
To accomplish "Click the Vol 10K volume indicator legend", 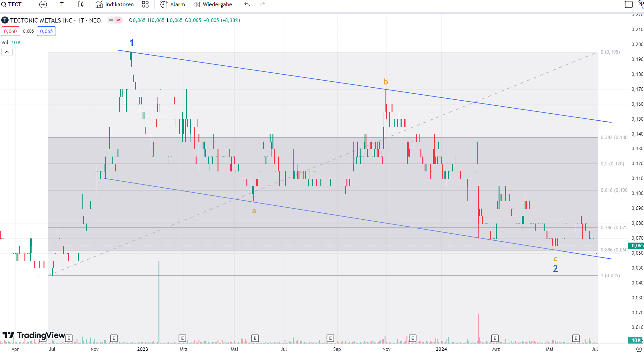I will coord(11,42).
